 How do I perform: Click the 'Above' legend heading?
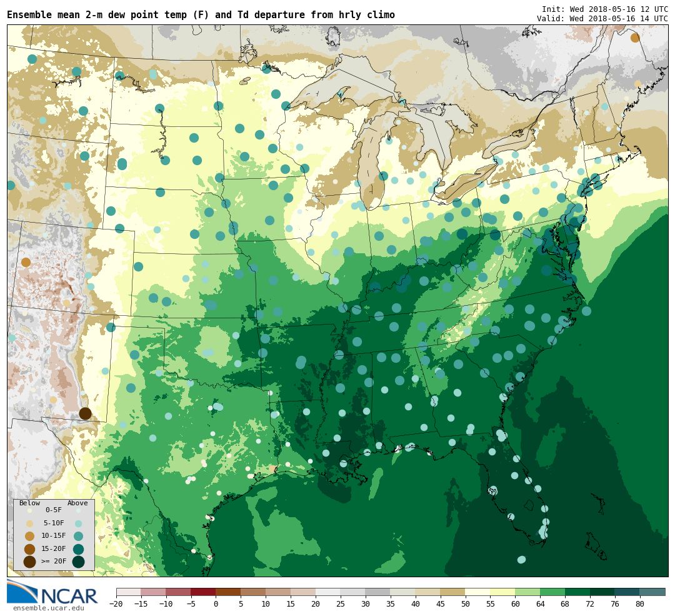[x=77, y=503]
